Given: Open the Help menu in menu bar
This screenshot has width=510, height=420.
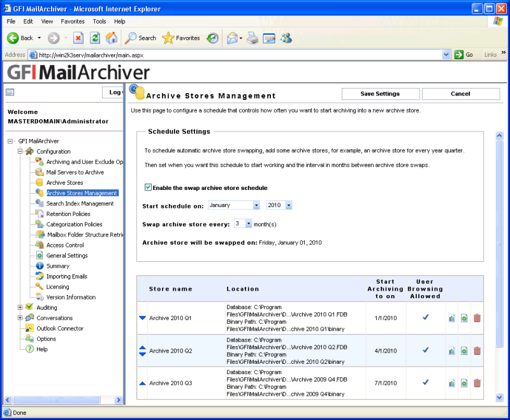Looking at the screenshot, I should coord(119,22).
